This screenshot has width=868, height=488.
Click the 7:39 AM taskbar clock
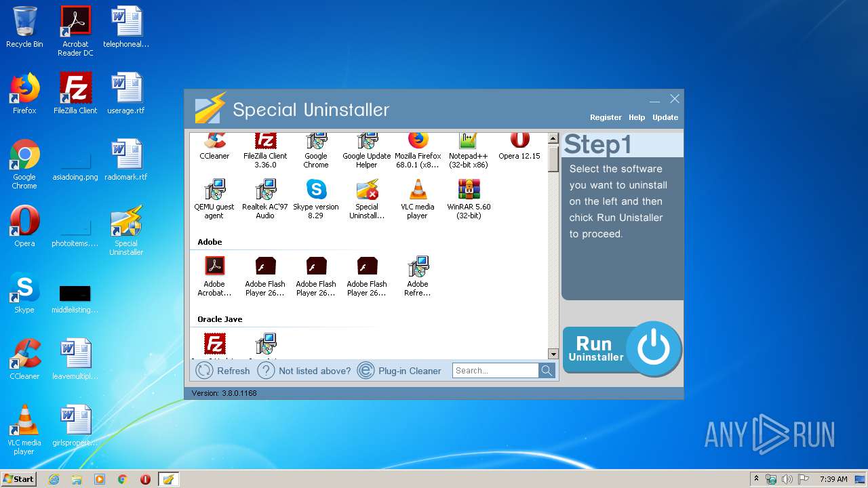coord(833,479)
